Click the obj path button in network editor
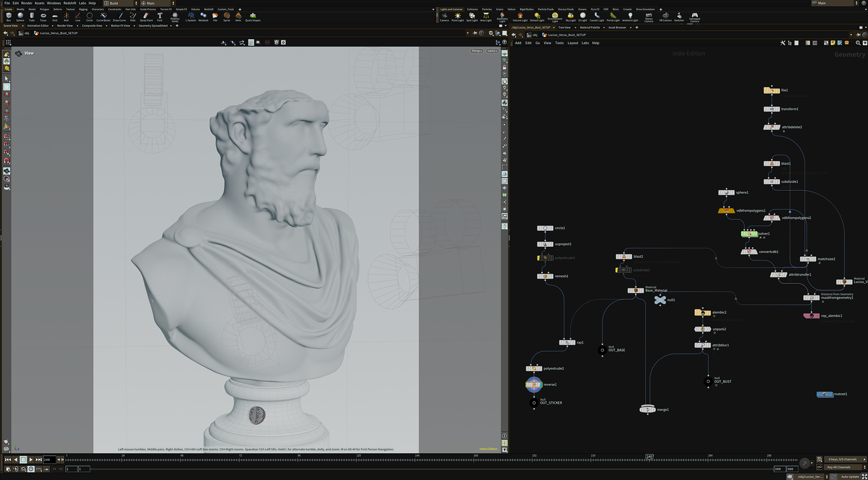868x480 pixels. [x=533, y=35]
